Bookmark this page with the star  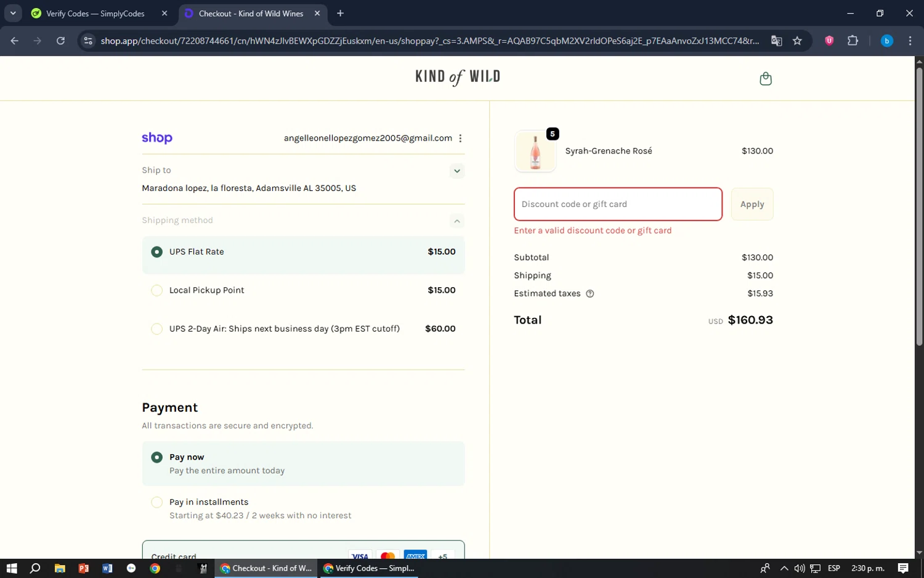[x=797, y=41]
